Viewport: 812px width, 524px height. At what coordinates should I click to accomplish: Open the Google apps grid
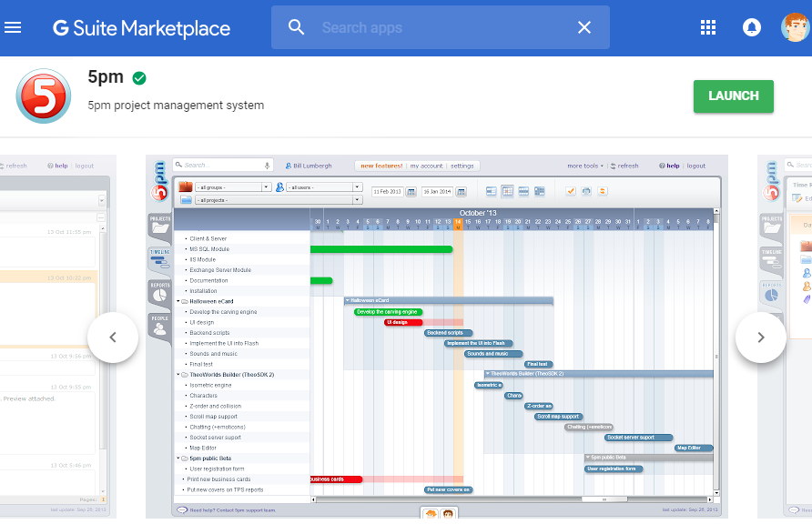[708, 27]
